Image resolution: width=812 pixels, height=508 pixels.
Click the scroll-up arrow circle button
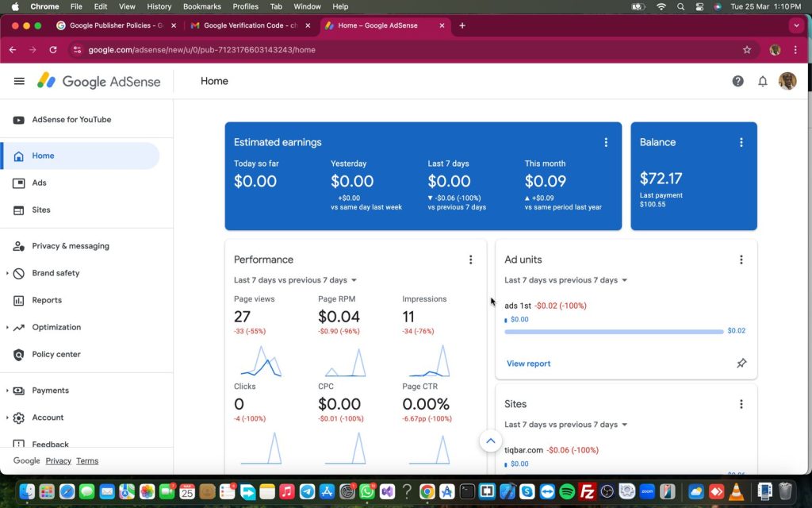click(490, 441)
